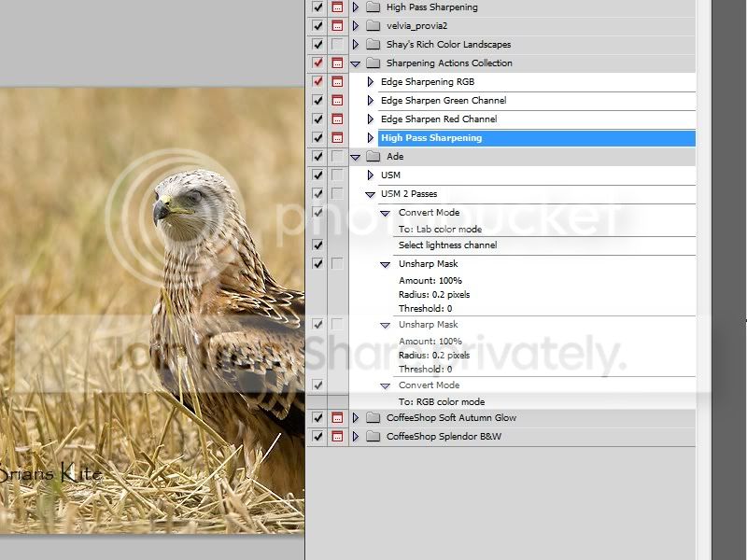Image resolution: width=747 pixels, height=560 pixels.
Task: Click the Ade set folder icon
Action: click(x=373, y=157)
